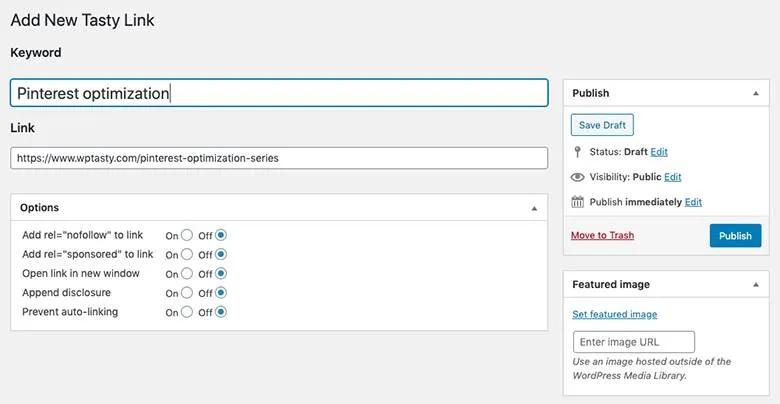This screenshot has width=780, height=404.
Task: Select Off for Open link in new window
Action: (x=221, y=274)
